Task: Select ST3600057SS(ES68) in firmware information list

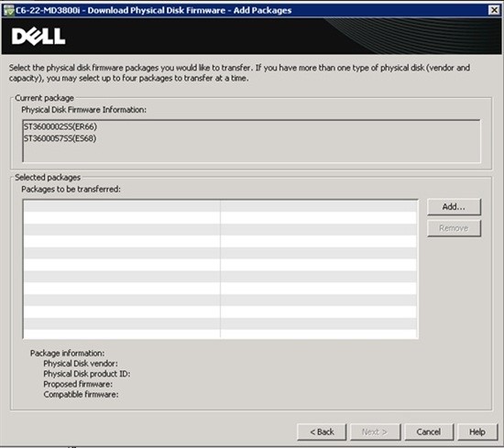Action: (60, 138)
